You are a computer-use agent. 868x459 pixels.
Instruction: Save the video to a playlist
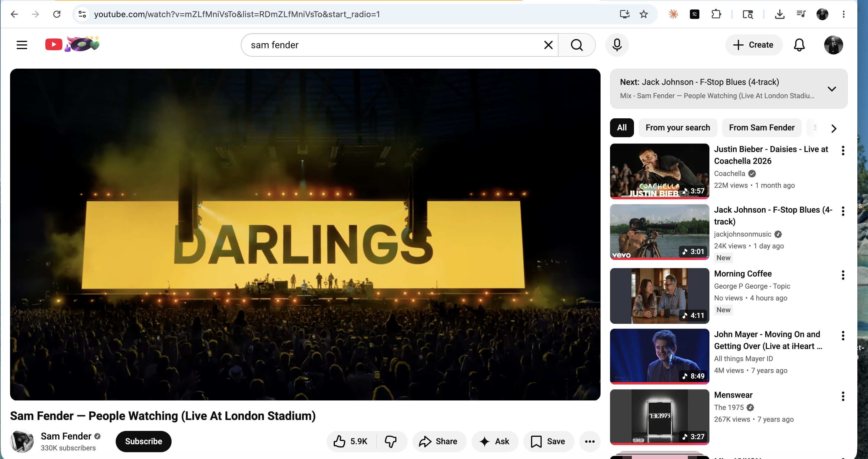(x=548, y=441)
